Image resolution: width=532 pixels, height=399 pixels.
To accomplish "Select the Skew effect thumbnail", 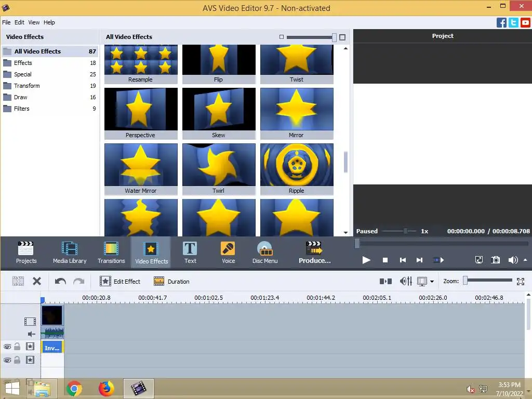I will click(219, 113).
